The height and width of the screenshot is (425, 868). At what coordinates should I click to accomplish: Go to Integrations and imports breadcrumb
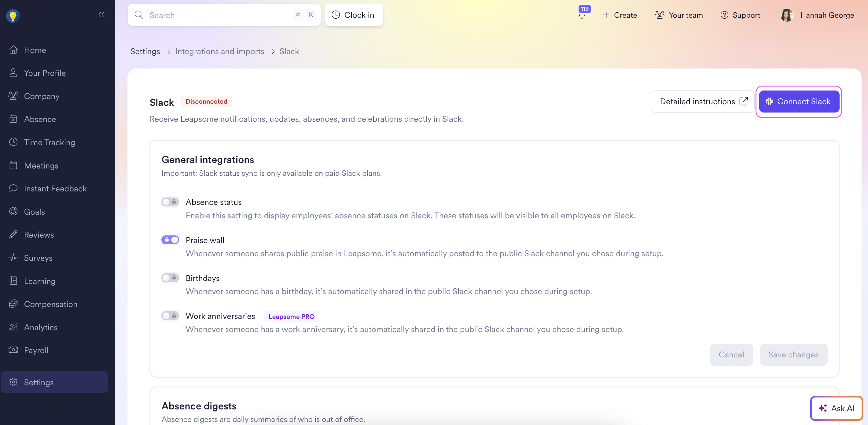(219, 51)
